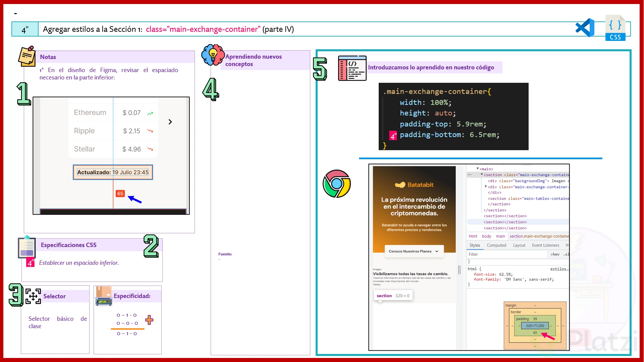Toggle the :hov element state button
The image size is (644, 362).
555,254
